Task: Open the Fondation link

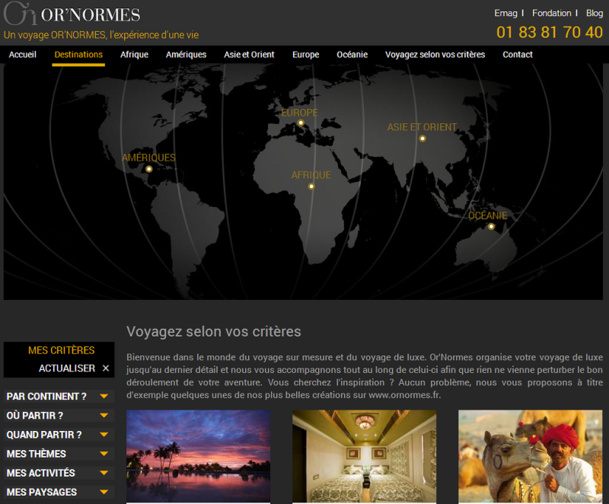Action: coord(551,14)
